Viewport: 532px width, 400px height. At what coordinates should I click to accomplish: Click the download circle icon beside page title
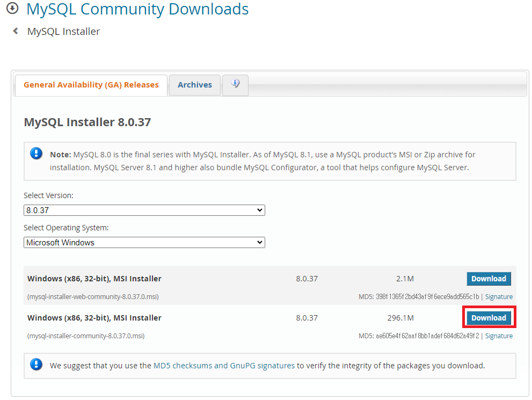tap(12, 8)
